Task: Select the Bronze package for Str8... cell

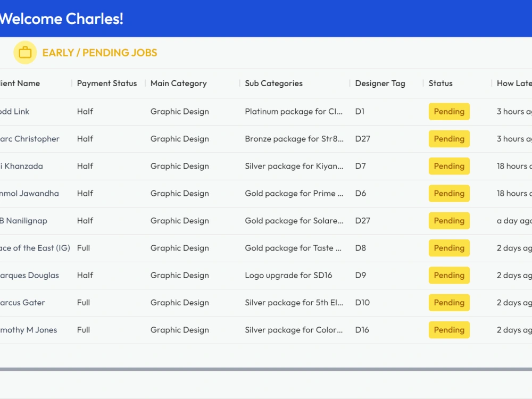Action: point(294,139)
